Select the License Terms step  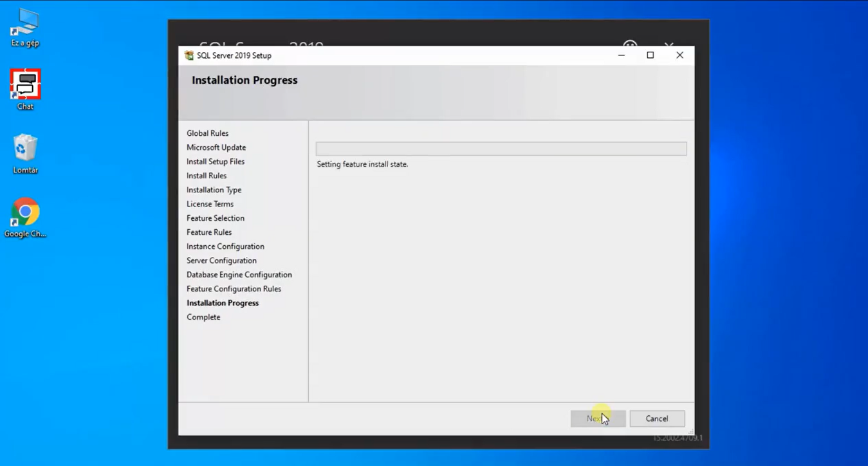click(210, 204)
